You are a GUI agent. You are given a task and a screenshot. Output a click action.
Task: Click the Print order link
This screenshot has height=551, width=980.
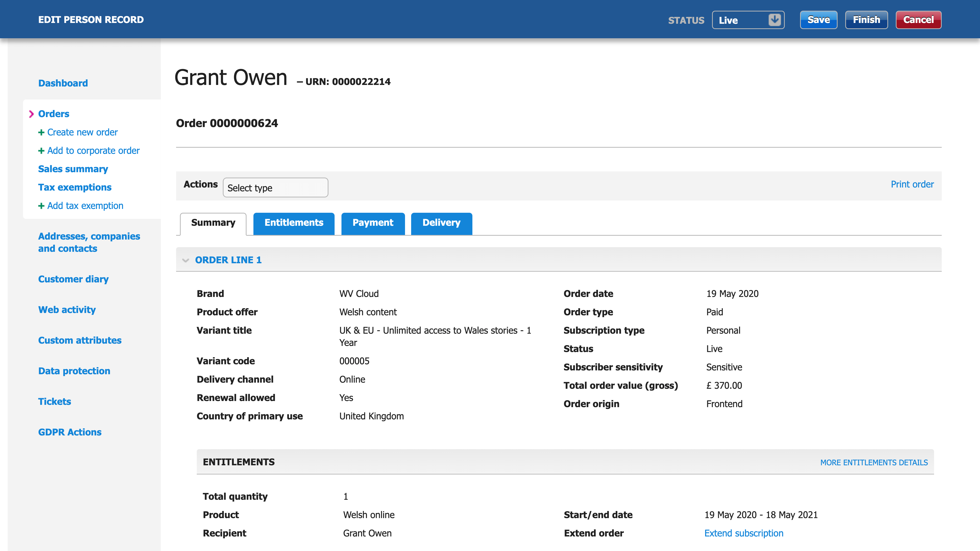912,184
